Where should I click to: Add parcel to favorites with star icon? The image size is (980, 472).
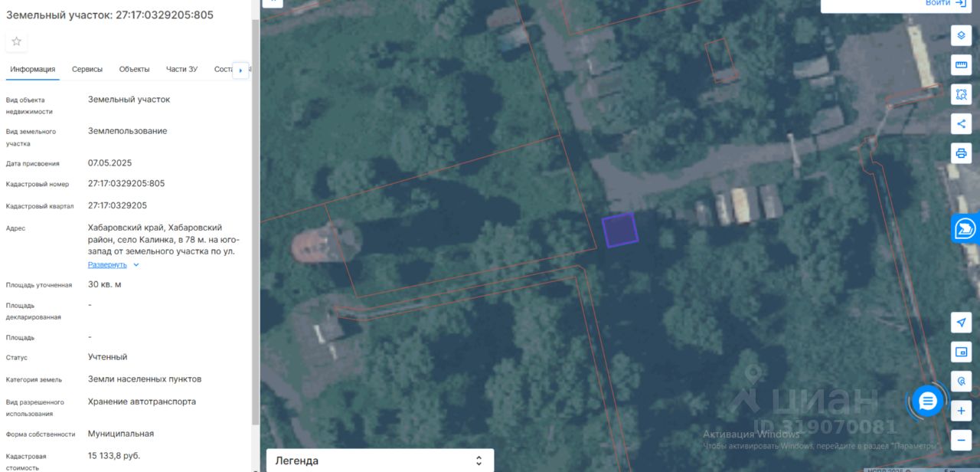pyautogui.click(x=16, y=41)
